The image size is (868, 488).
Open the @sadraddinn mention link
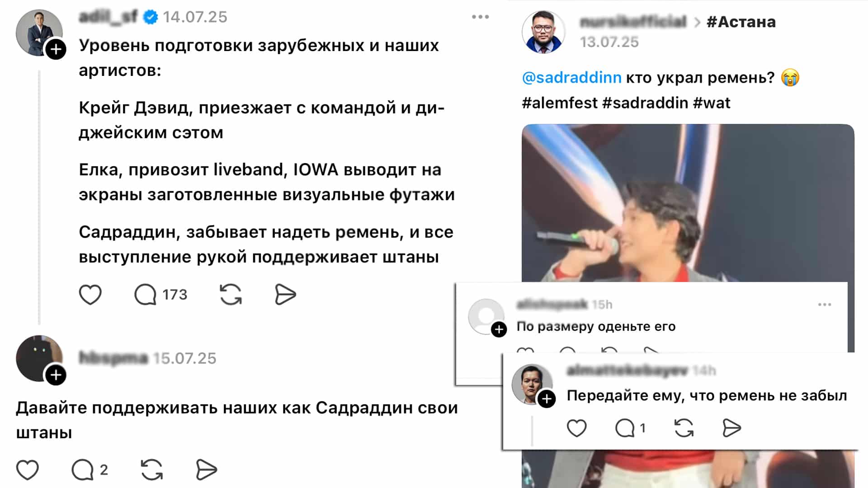572,78
